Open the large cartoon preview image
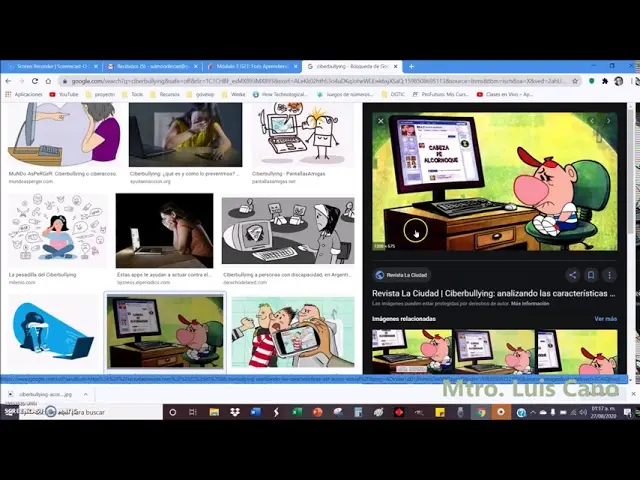The image size is (640, 480). point(494,182)
